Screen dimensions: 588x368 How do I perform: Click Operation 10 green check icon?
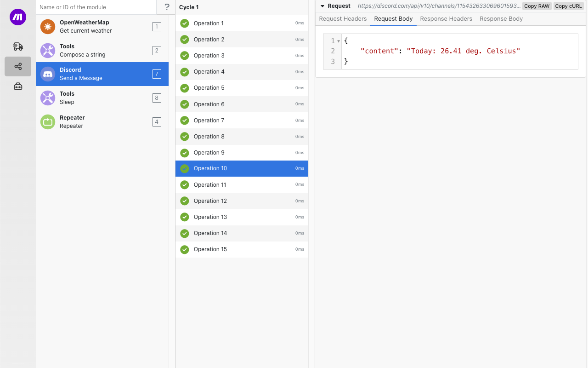pos(185,168)
